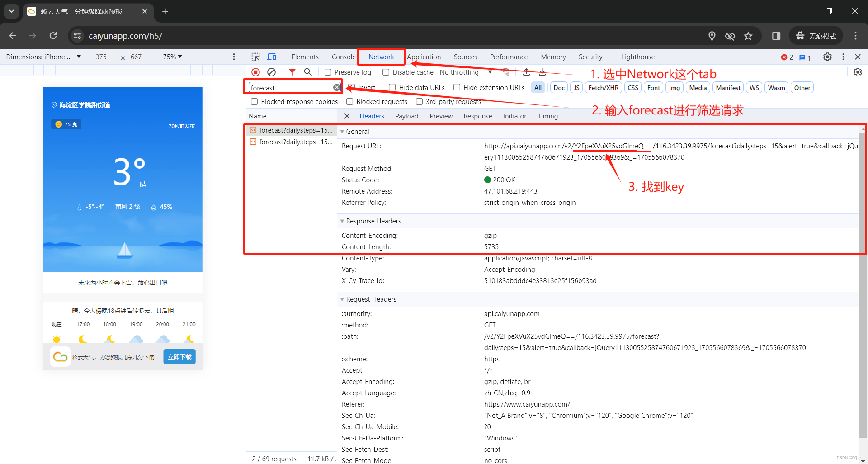The height and width of the screenshot is (464, 868).
Task: Open the Response detail tab
Action: 478,116
